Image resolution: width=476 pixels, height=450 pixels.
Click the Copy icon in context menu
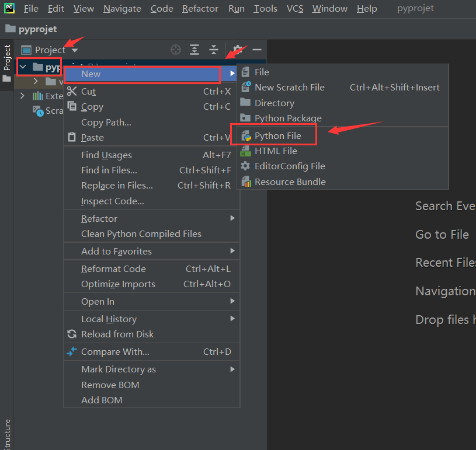(72, 106)
